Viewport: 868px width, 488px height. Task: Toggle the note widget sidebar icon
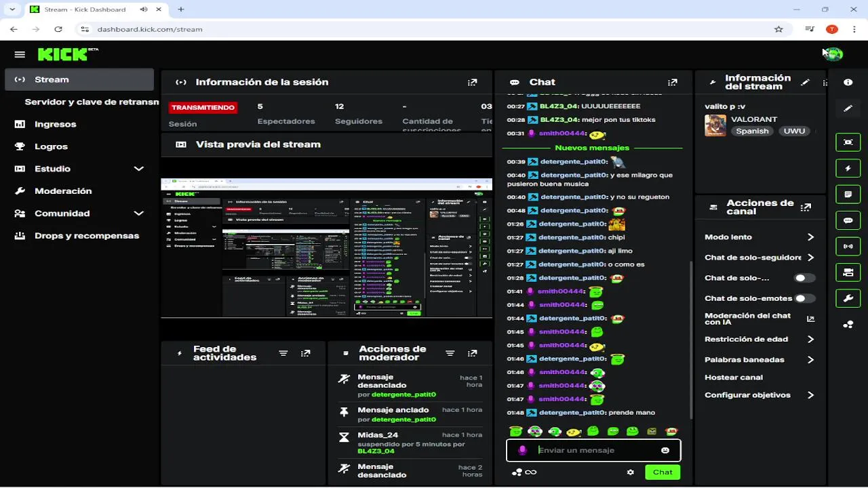pyautogui.click(x=848, y=195)
